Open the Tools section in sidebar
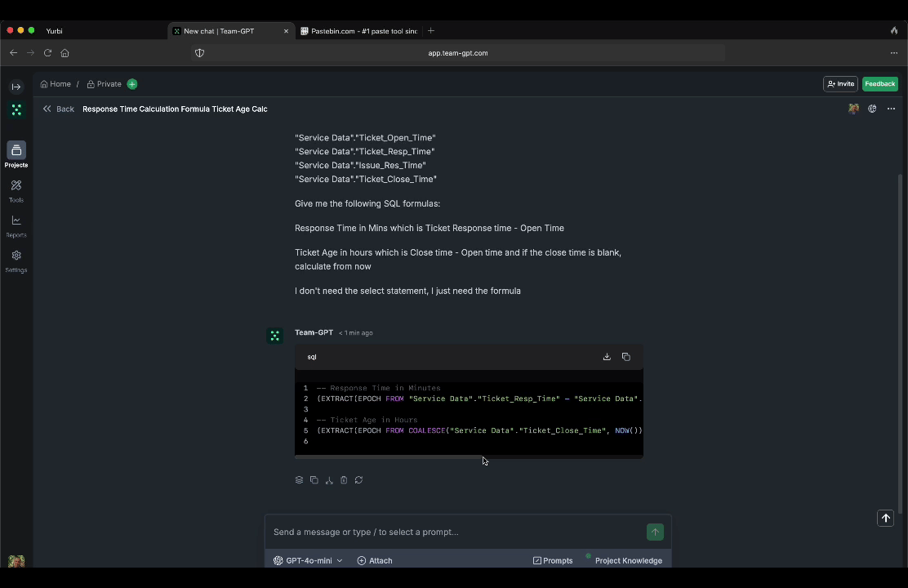 (16, 190)
